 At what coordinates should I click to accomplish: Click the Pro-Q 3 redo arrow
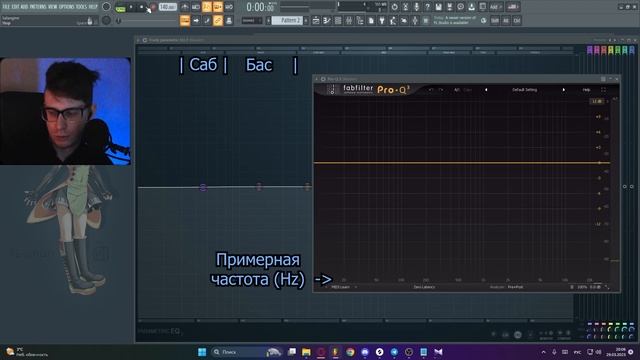(x=441, y=90)
